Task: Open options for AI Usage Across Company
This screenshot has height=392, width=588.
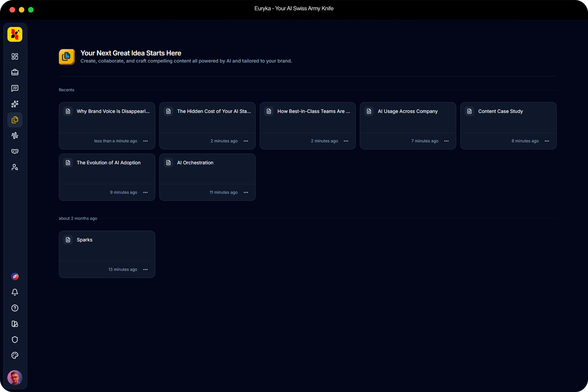Action: [446, 141]
